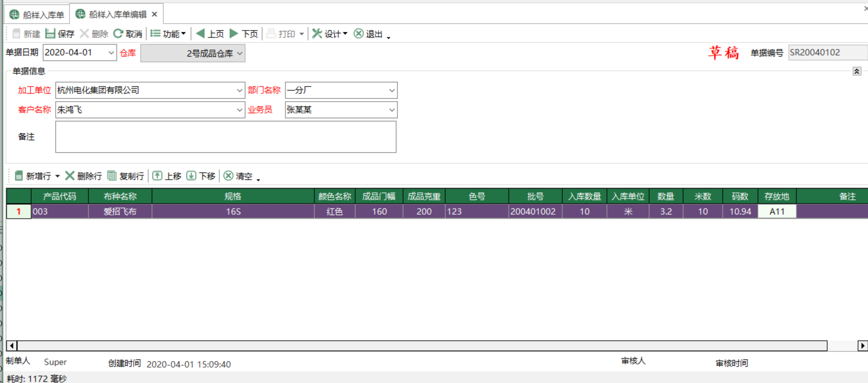868x383 pixels.
Task: Expand the 客户名称 combo box
Action: 239,110
